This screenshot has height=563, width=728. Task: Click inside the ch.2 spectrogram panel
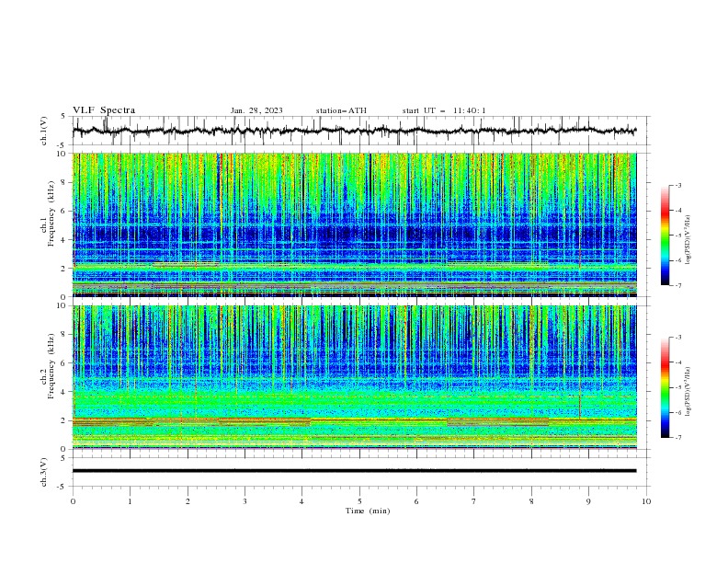tap(354, 377)
